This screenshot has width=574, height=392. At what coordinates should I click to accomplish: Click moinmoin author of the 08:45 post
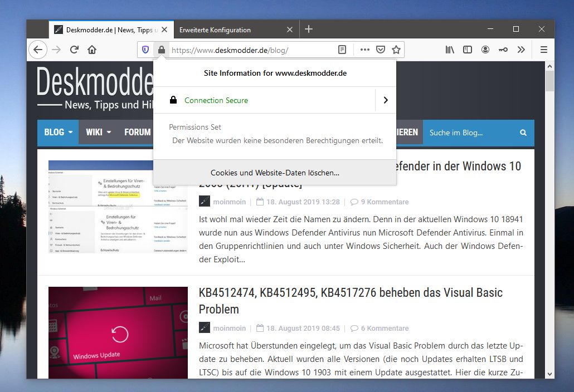point(229,329)
